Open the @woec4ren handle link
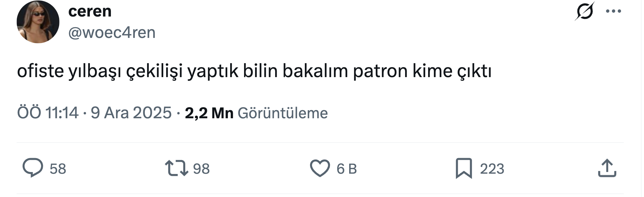The image size is (644, 197). pos(112,32)
